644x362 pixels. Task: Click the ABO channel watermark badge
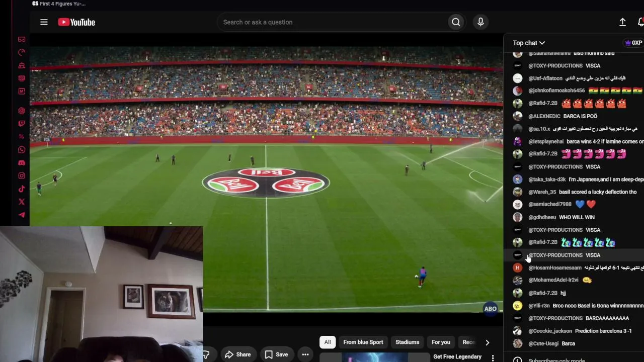click(490, 309)
